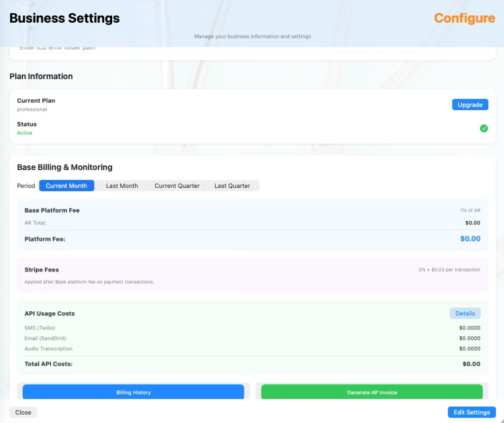Click the Upgrade plan button
504x423 pixels.
[470, 105]
